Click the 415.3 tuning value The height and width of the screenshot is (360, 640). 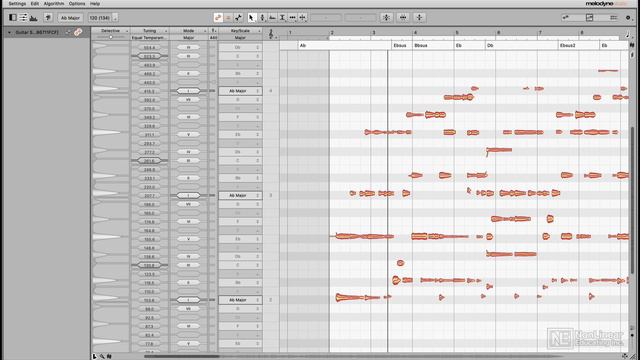click(149, 91)
